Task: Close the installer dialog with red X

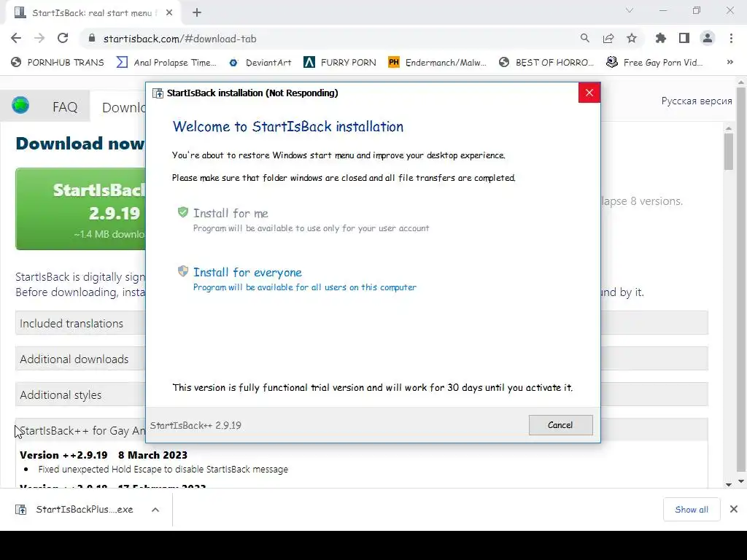Action: point(589,93)
